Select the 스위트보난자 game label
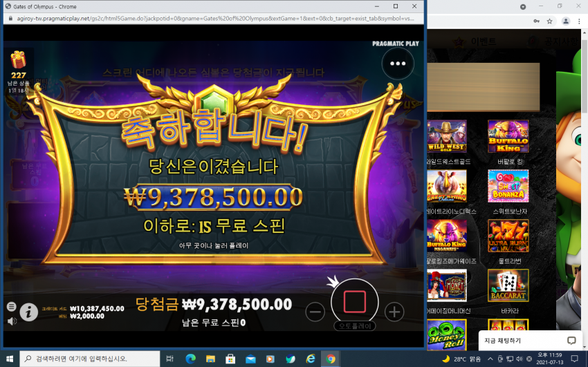The image size is (588, 367). click(510, 211)
